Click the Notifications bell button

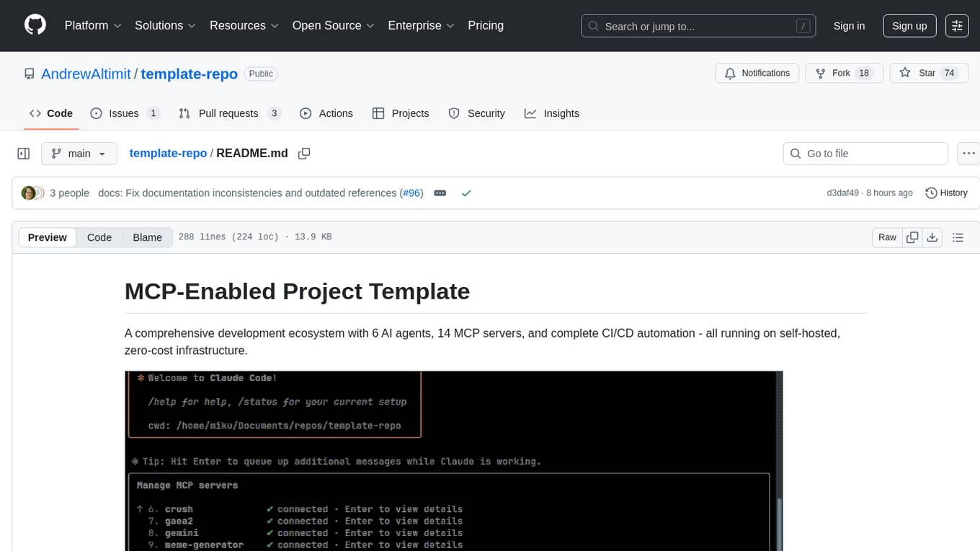click(x=757, y=73)
